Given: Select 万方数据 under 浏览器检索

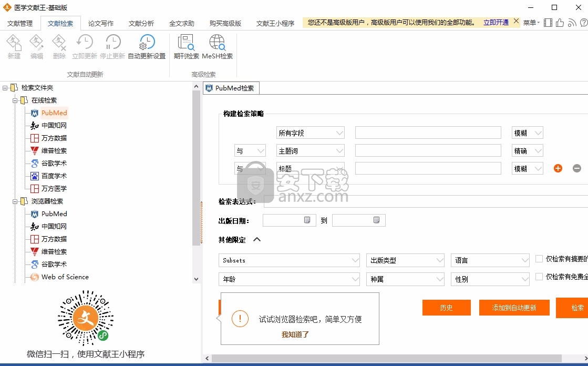Looking at the screenshot, I should pyautogui.click(x=54, y=239).
